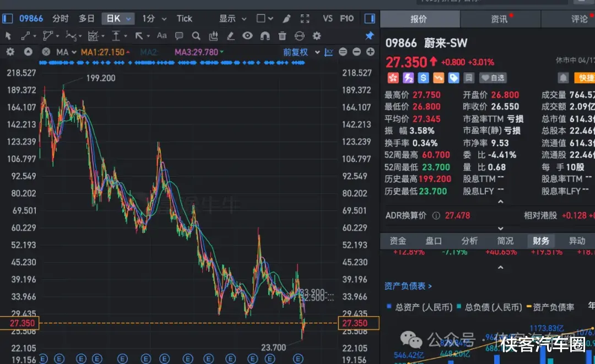Click the blue price tag badge

[x=453, y=78]
